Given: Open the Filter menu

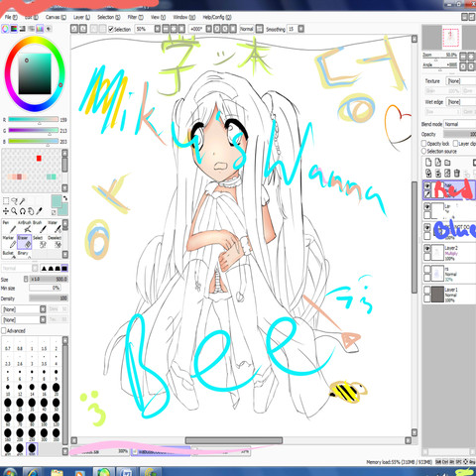Looking at the screenshot, I should (x=135, y=17).
